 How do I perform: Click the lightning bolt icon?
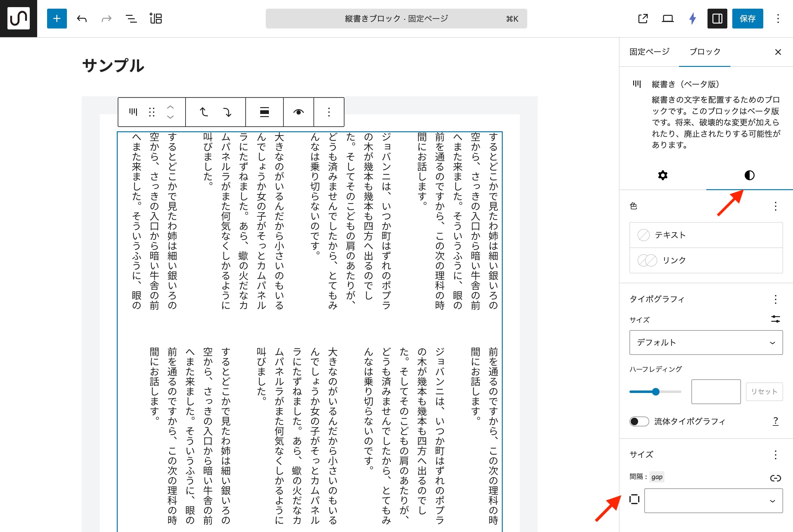[693, 18]
